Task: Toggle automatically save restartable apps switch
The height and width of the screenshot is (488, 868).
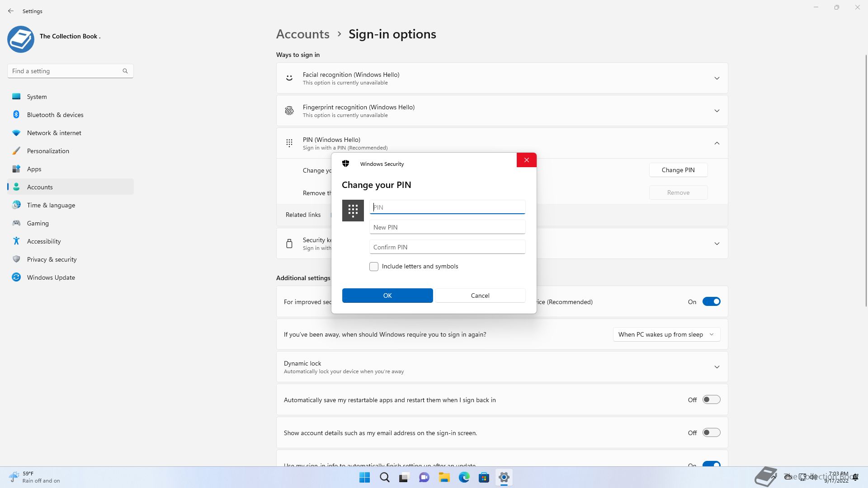Action: pos(711,400)
